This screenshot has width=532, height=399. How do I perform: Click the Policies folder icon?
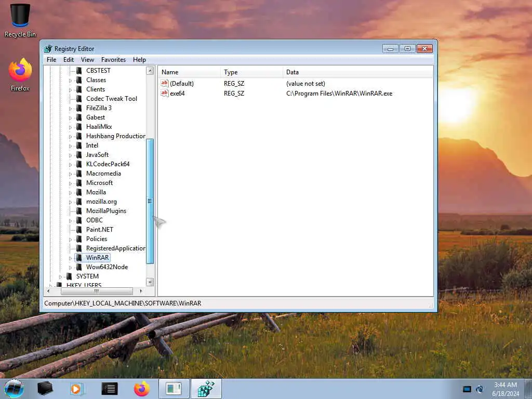[79, 239]
